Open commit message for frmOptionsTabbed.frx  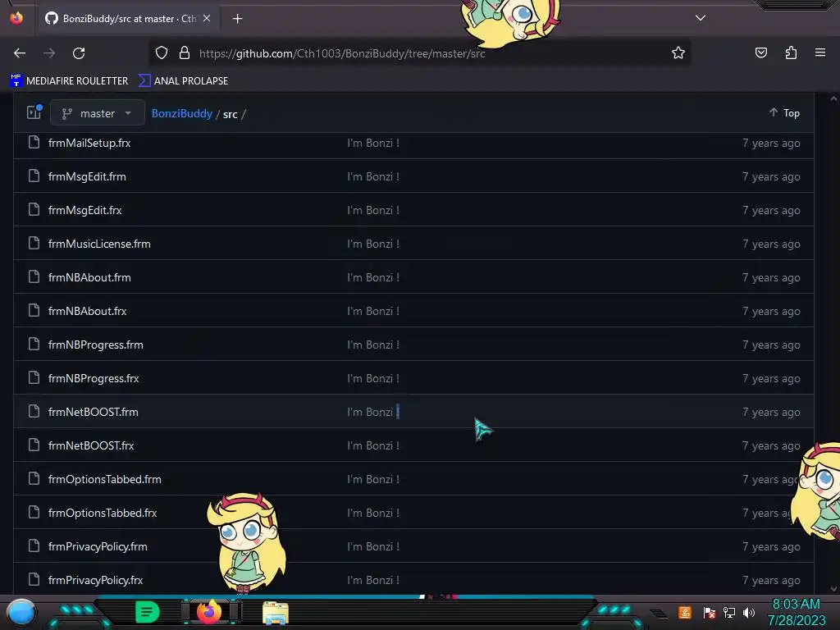(x=373, y=513)
